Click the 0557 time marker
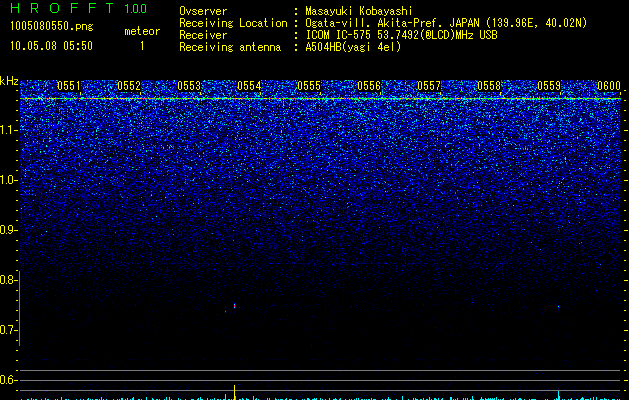 pos(429,86)
